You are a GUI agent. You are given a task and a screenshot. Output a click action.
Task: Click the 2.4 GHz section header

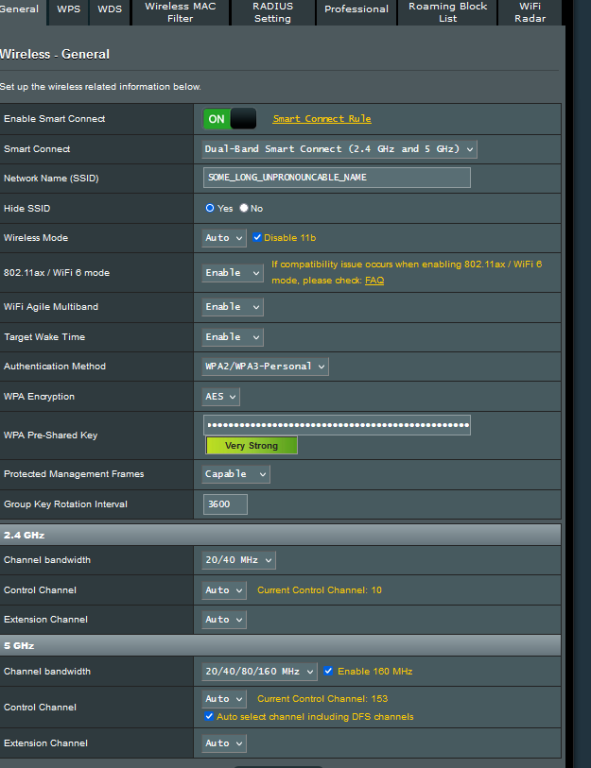click(280, 535)
